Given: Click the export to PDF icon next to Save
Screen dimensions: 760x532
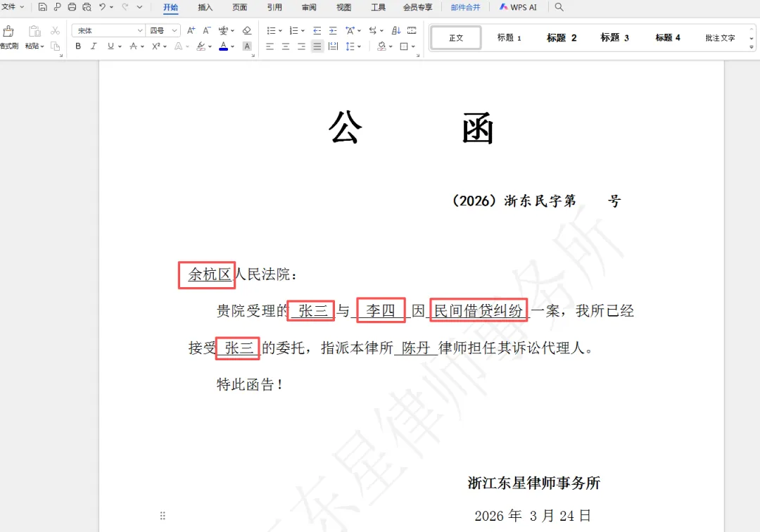Looking at the screenshot, I should 57,7.
